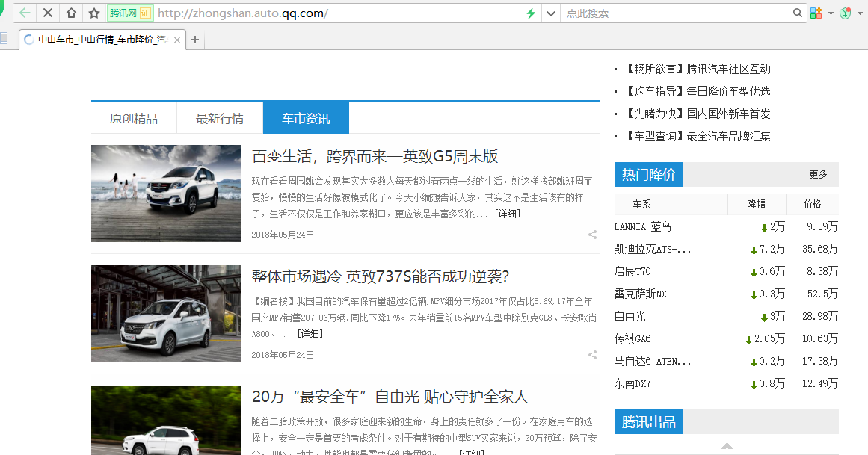Select the 中山车市 browser tab
Screen dimensions: 868x455
tap(102, 40)
